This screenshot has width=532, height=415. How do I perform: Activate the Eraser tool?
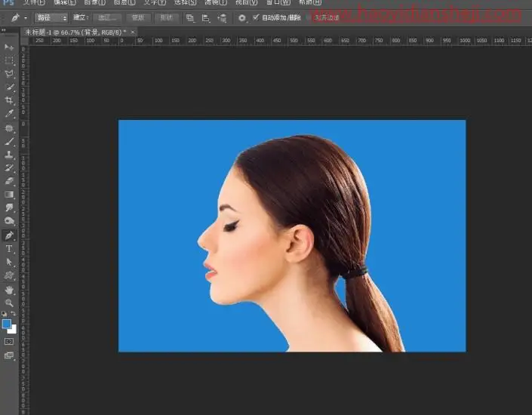(x=9, y=181)
